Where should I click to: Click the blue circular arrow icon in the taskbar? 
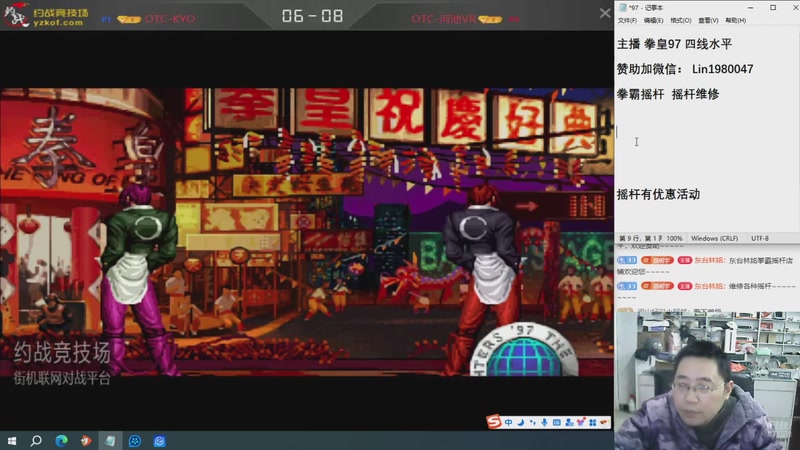[x=159, y=441]
